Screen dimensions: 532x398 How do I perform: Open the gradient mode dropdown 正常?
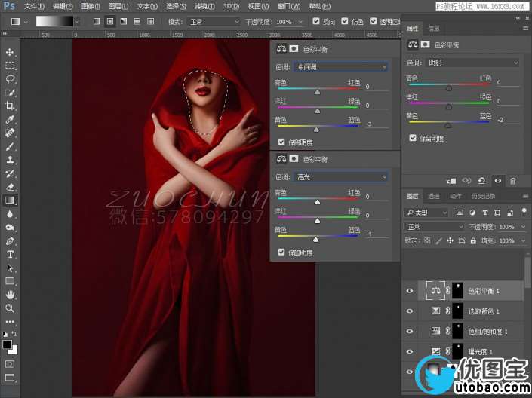pos(214,22)
